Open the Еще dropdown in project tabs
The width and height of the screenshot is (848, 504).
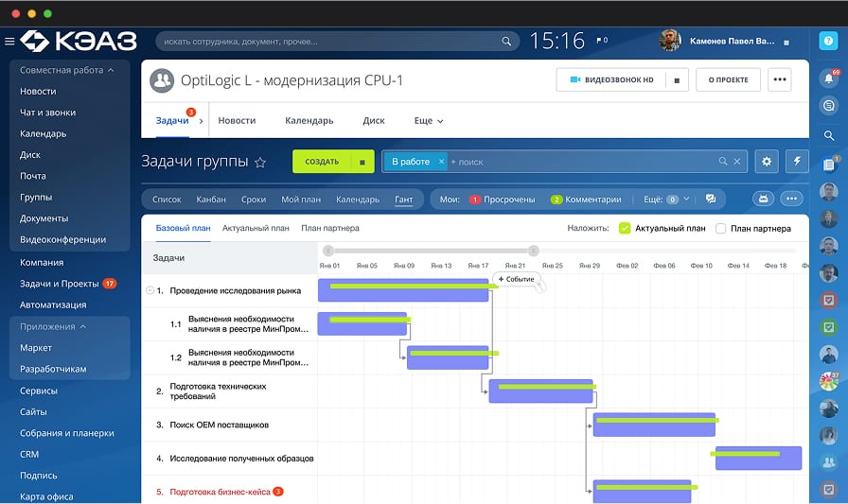(429, 121)
